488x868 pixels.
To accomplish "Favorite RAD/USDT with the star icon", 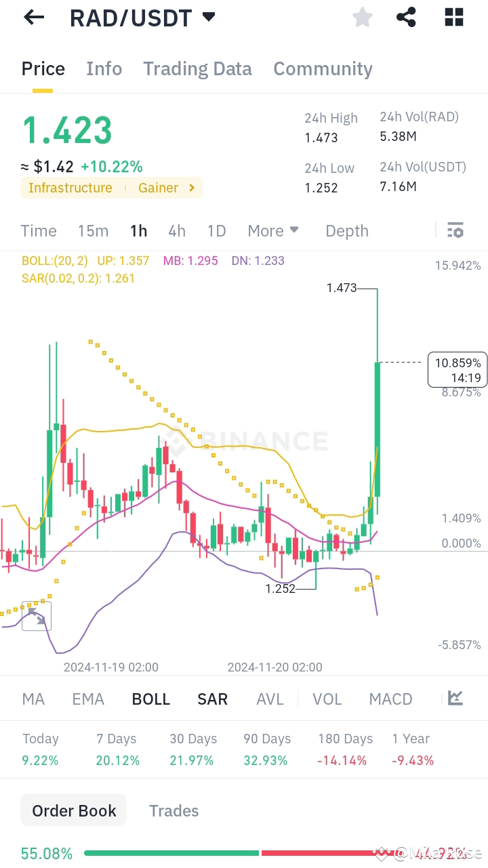I will 362,17.
